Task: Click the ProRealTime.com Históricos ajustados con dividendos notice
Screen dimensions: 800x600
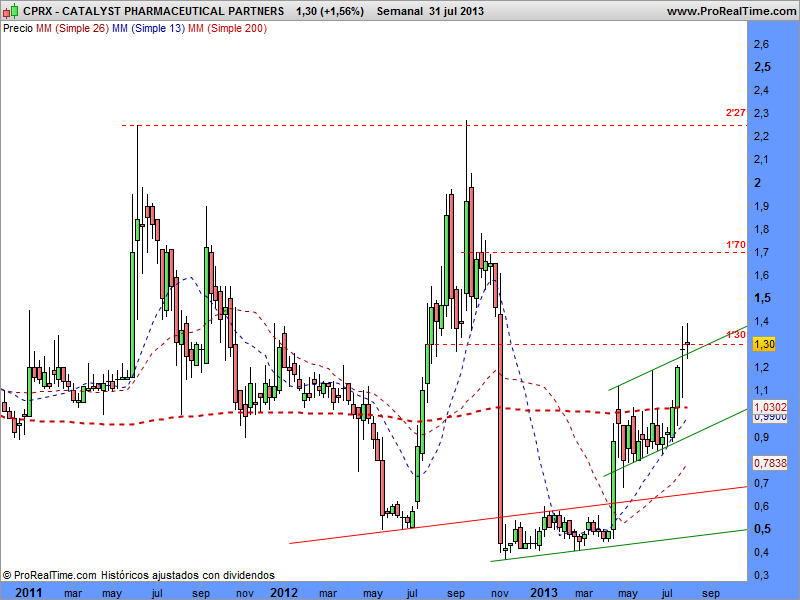Action: coord(139,575)
